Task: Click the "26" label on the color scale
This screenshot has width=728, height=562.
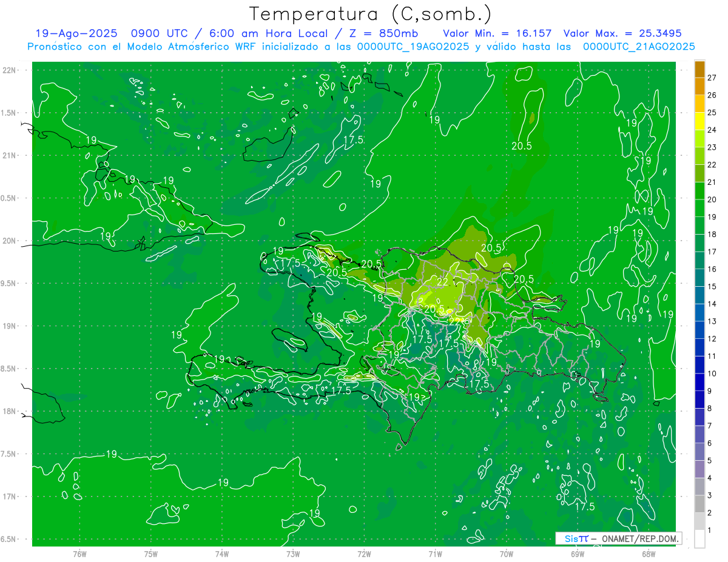Action: (x=712, y=95)
